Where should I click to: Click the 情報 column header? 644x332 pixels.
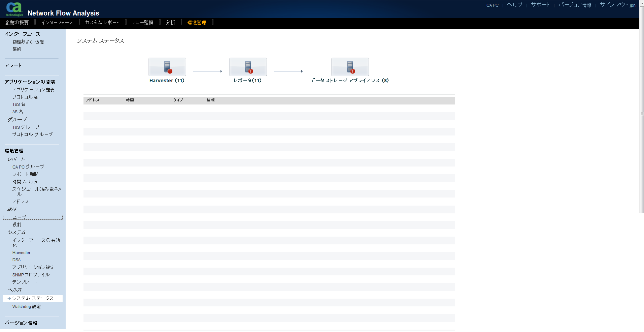point(211,100)
